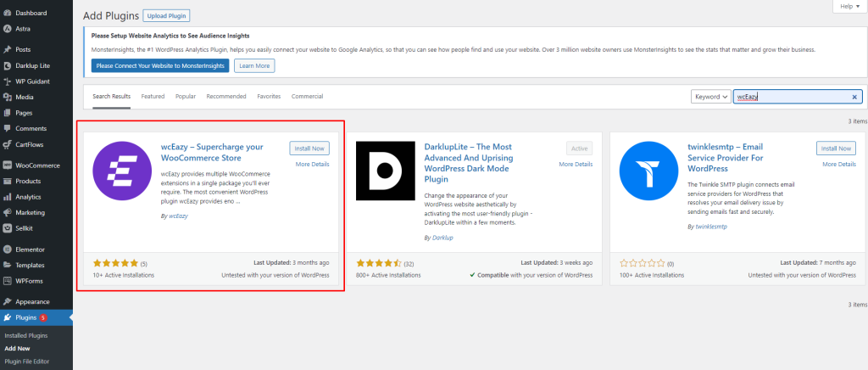Click the wcEazy author link
Screen dimensions: 868x370
pyautogui.click(x=178, y=216)
